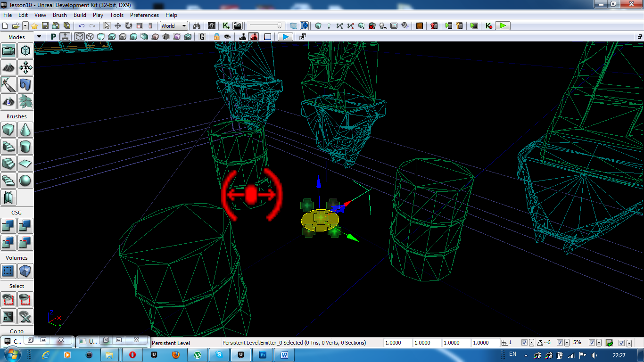Save the current level with the floppy icon
644x362 pixels.
[45, 26]
